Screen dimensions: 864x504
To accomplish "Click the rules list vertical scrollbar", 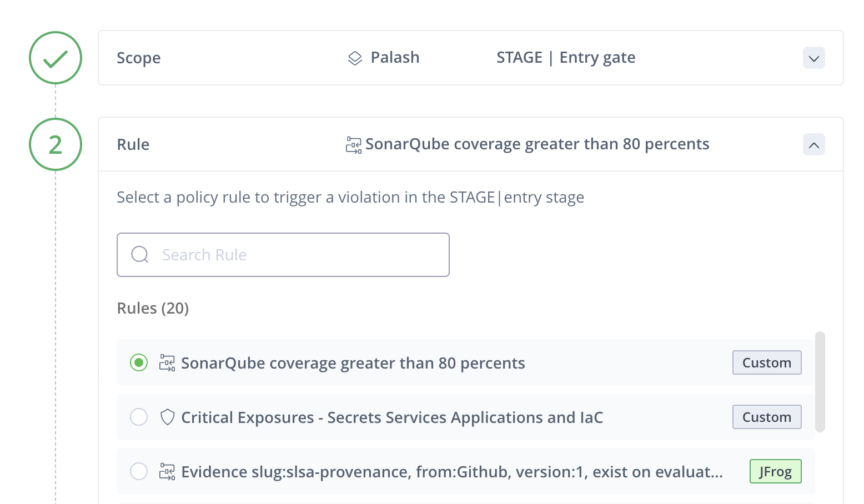I will coord(820,381).
